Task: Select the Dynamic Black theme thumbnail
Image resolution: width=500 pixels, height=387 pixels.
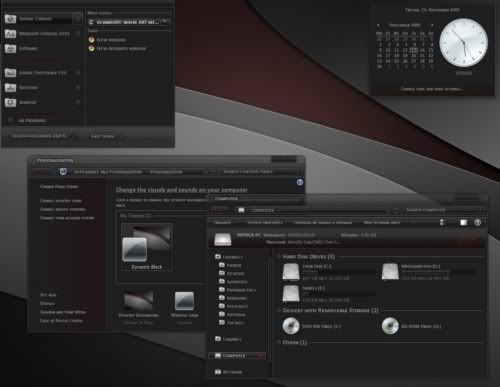Action: [x=147, y=247]
